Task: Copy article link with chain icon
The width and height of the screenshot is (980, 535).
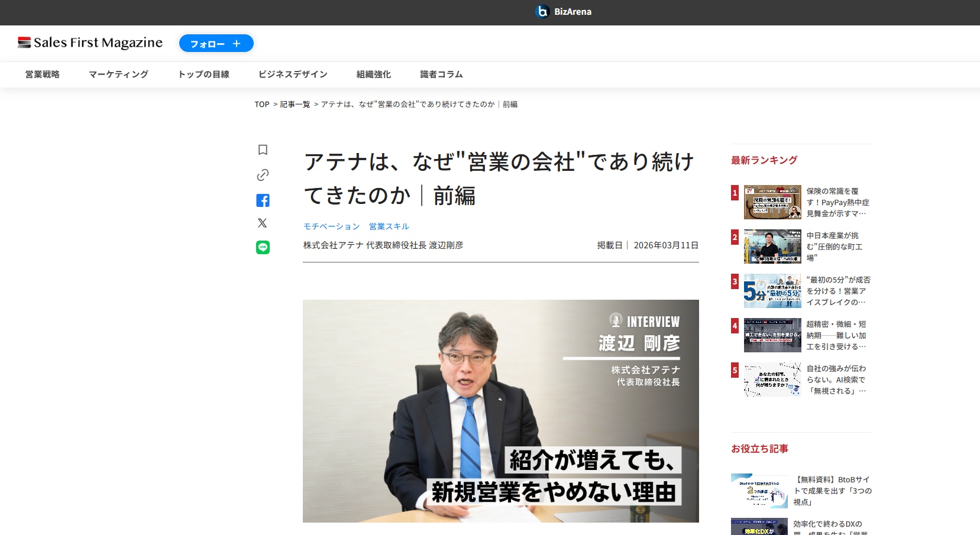Action: point(263,175)
